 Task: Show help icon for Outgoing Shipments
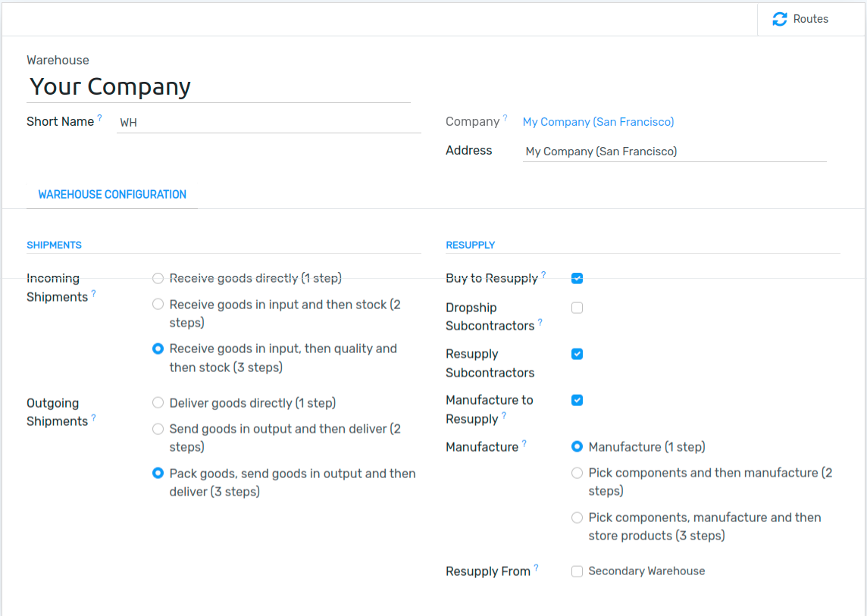(93, 418)
